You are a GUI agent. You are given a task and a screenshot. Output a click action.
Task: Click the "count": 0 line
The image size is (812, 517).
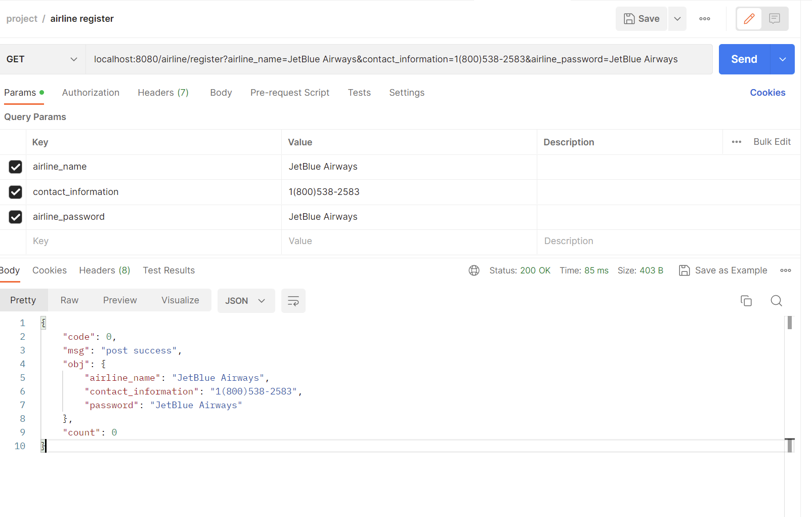(90, 432)
